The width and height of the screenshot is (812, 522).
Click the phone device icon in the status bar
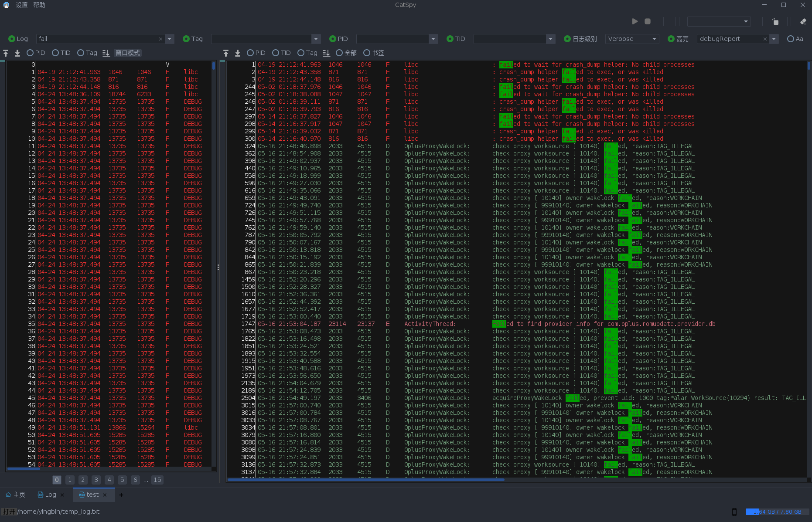click(734, 512)
